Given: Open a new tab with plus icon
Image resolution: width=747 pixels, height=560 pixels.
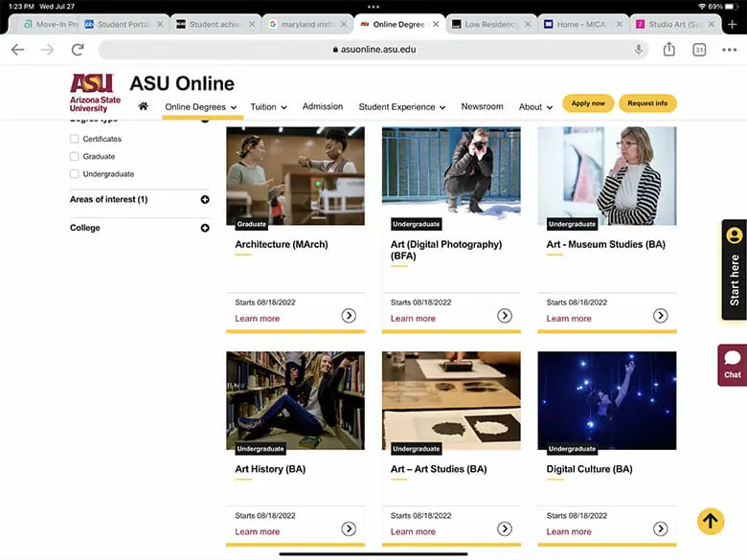Looking at the screenshot, I should point(733,24).
